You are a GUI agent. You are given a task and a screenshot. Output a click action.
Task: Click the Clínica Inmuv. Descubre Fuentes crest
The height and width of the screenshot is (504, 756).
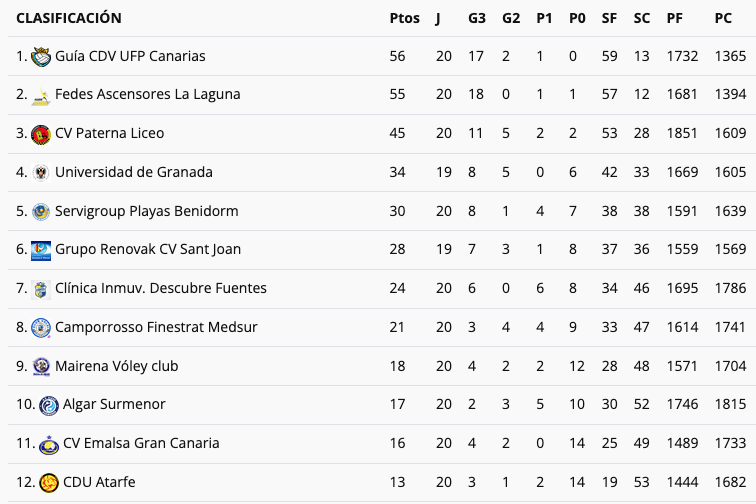pos(41,288)
